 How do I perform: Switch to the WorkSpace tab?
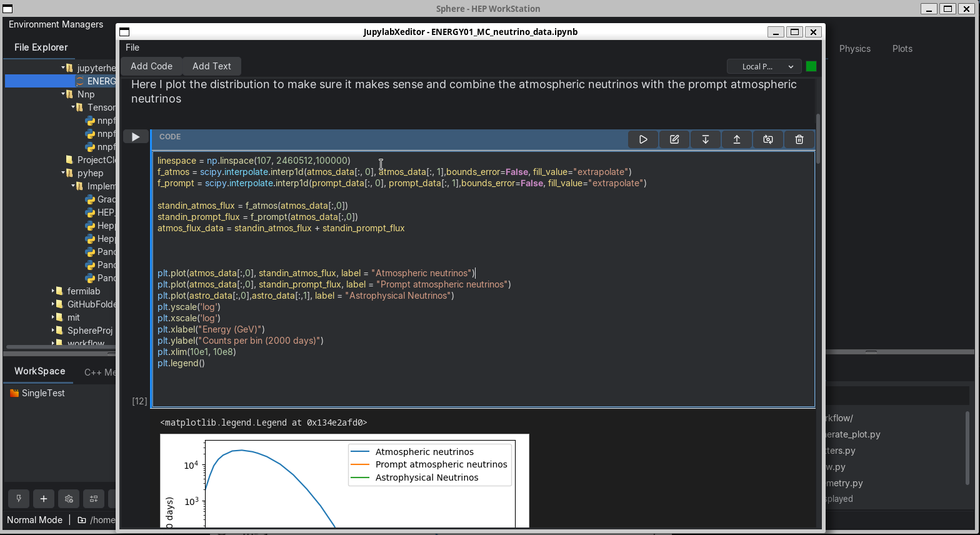point(40,371)
